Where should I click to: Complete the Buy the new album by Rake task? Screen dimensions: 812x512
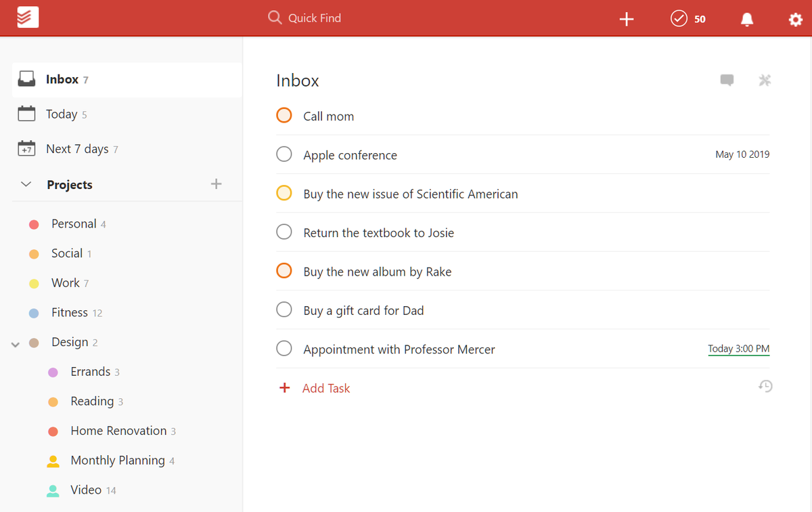pos(284,270)
